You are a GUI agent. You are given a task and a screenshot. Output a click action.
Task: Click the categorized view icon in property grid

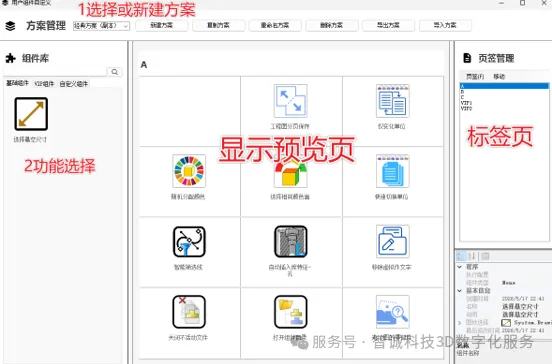pyautogui.click(x=461, y=256)
